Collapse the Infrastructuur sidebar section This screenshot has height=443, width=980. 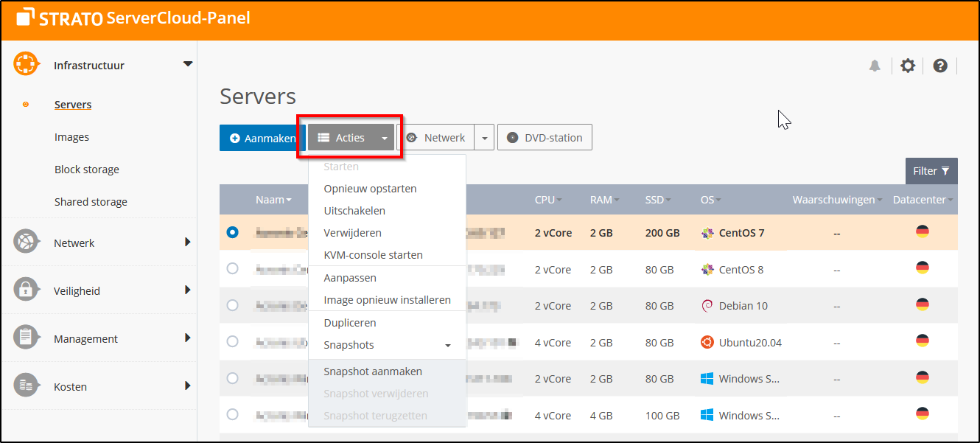click(187, 64)
